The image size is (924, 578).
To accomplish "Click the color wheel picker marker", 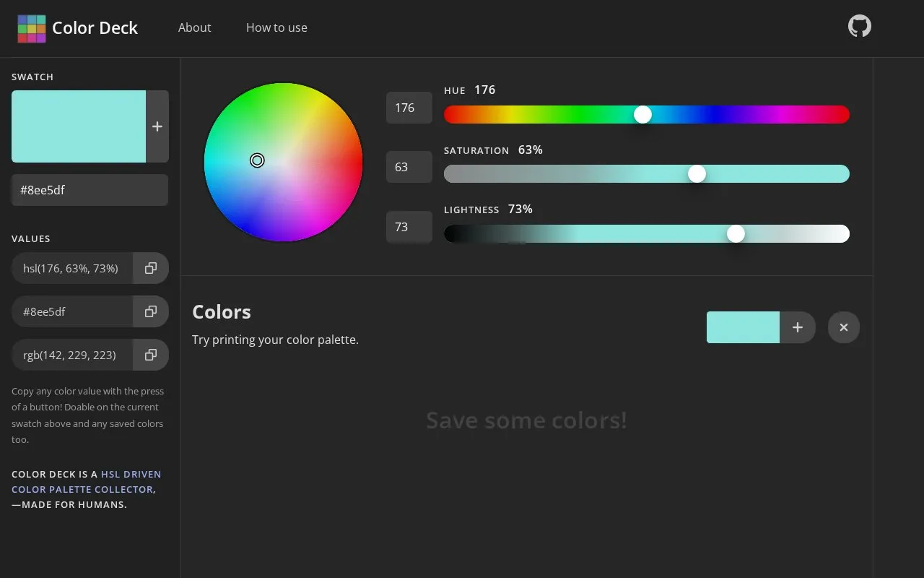I will point(257,160).
